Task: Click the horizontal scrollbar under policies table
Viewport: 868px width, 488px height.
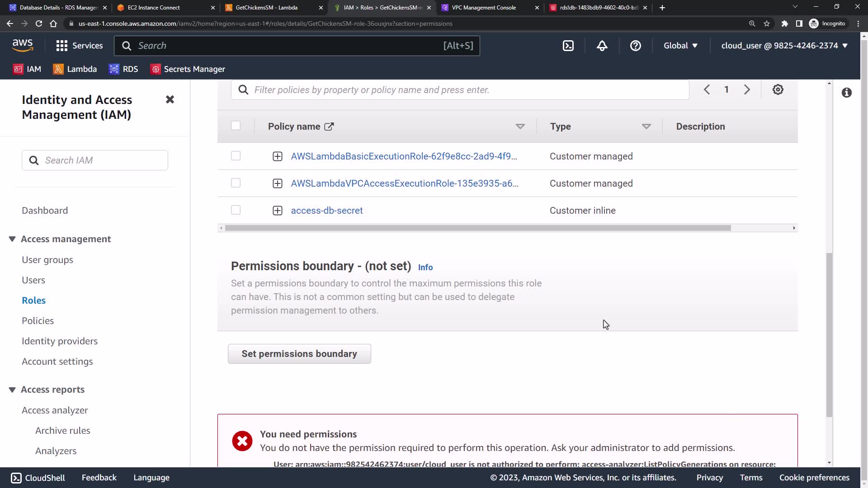Action: (477, 228)
